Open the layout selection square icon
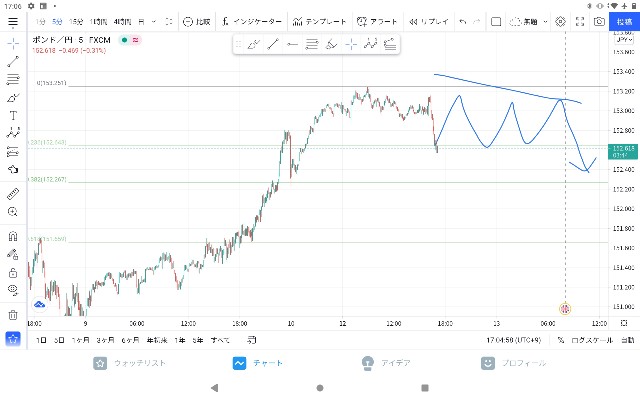 [x=496, y=22]
